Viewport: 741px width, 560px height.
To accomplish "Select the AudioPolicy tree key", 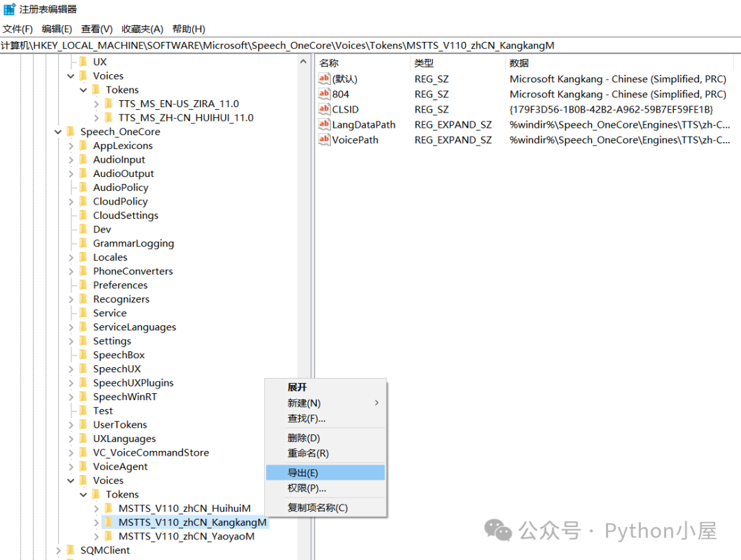I will (121, 187).
